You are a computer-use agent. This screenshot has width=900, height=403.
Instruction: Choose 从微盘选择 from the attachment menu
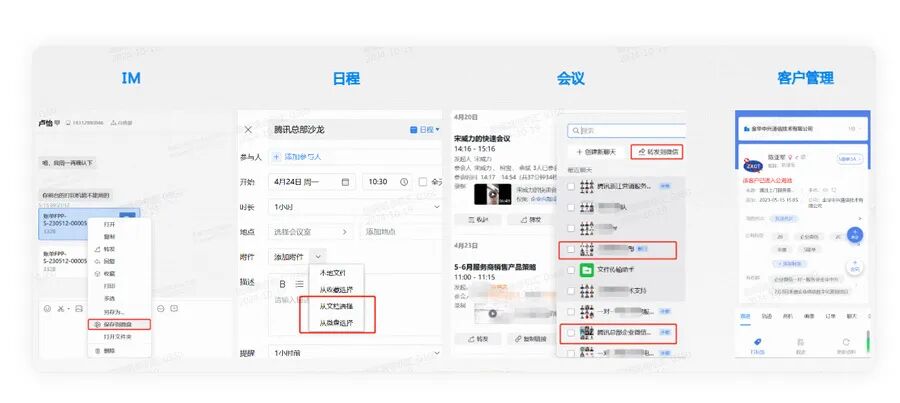pos(336,323)
